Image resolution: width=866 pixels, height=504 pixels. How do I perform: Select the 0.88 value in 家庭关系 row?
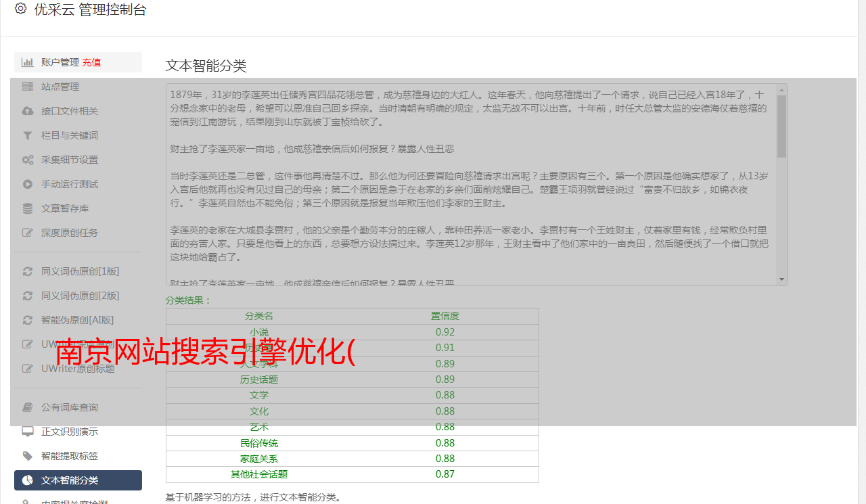tap(445, 459)
